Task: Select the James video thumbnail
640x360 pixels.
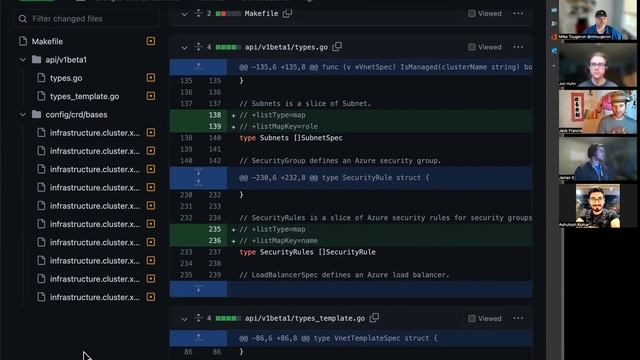Action: click(x=598, y=158)
